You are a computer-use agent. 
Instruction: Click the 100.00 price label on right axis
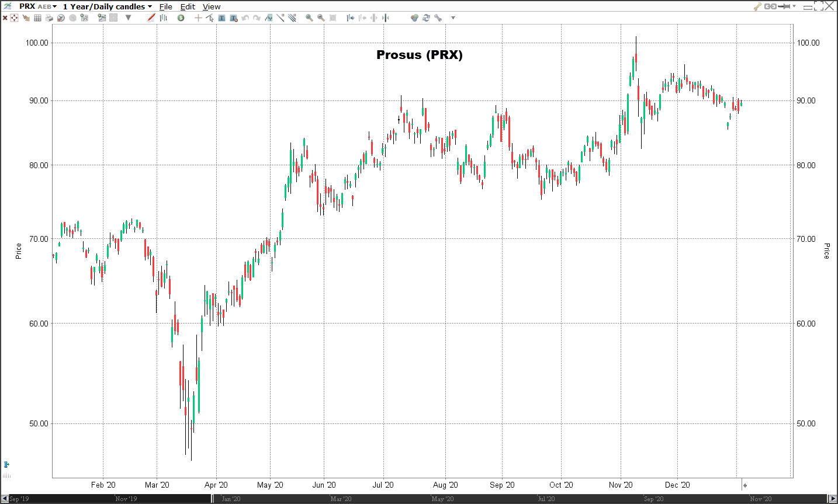pyautogui.click(x=808, y=43)
